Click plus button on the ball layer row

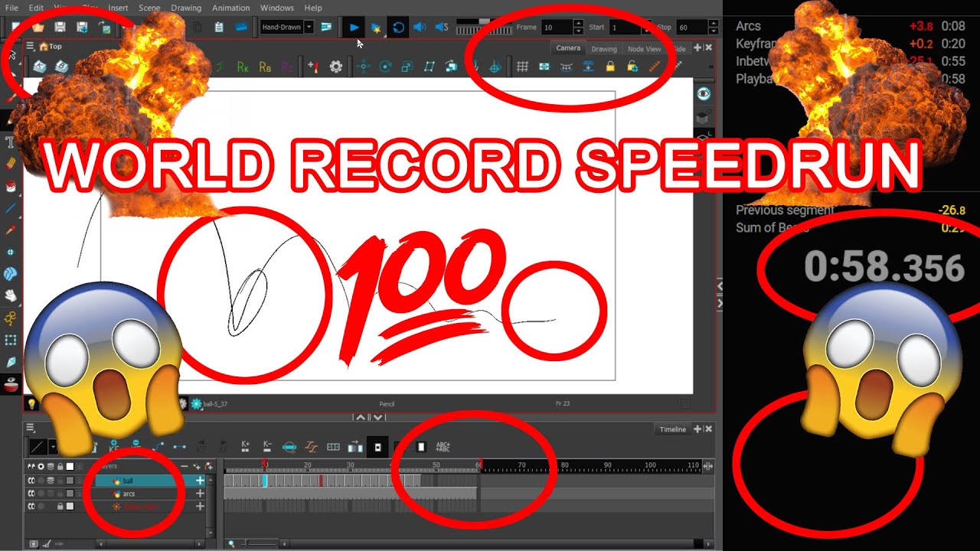tap(200, 481)
